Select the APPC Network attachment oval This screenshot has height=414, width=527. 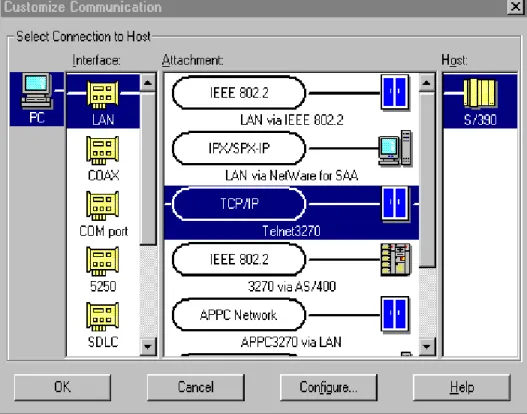coord(239,315)
